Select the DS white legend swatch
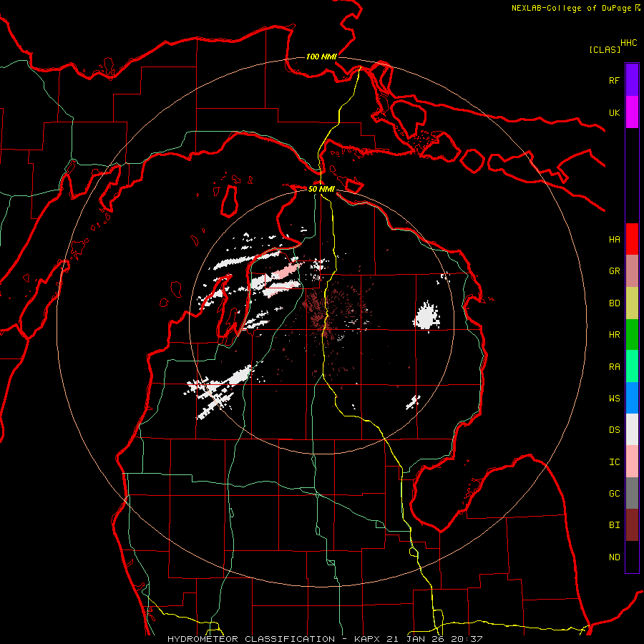 (x=632, y=429)
